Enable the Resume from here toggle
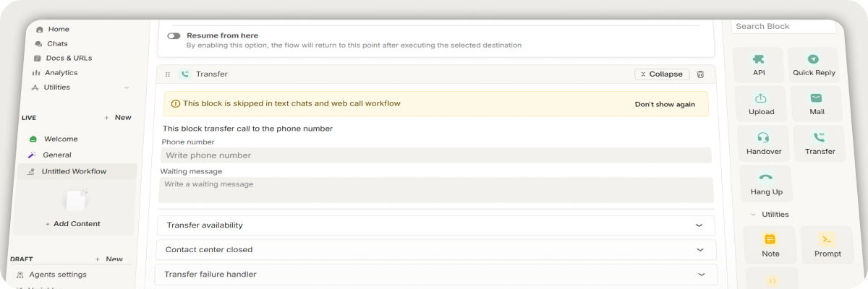 pos(174,35)
